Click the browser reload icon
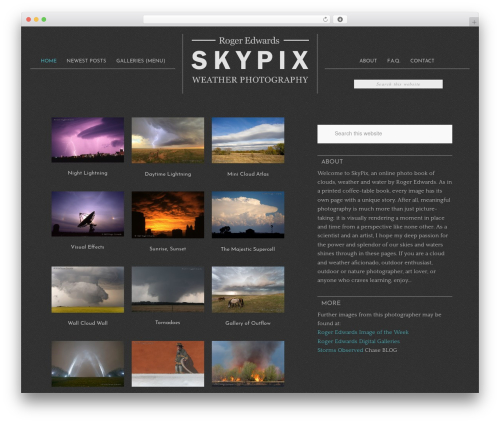500x423 pixels. pyautogui.click(x=325, y=19)
